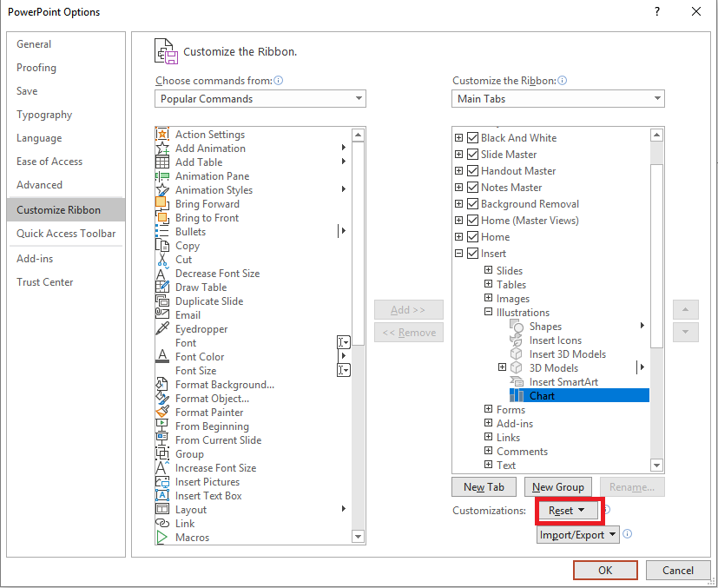This screenshot has width=718, height=588.
Task: Click the New Group button
Action: (x=557, y=486)
